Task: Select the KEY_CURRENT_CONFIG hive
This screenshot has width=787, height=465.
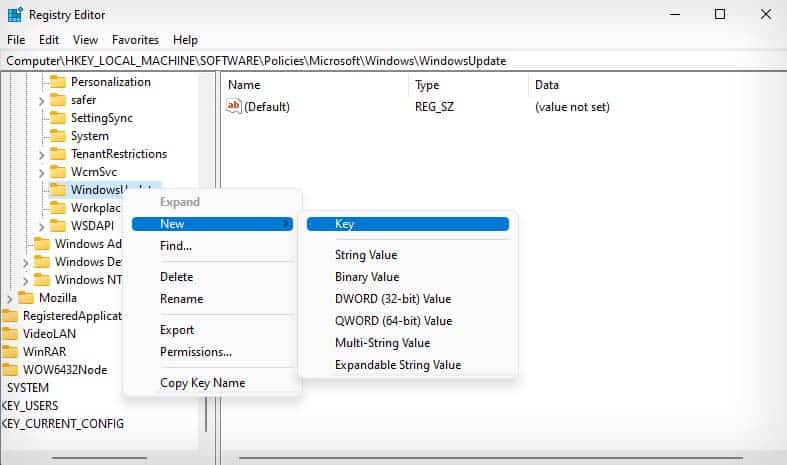Action: click(x=62, y=424)
